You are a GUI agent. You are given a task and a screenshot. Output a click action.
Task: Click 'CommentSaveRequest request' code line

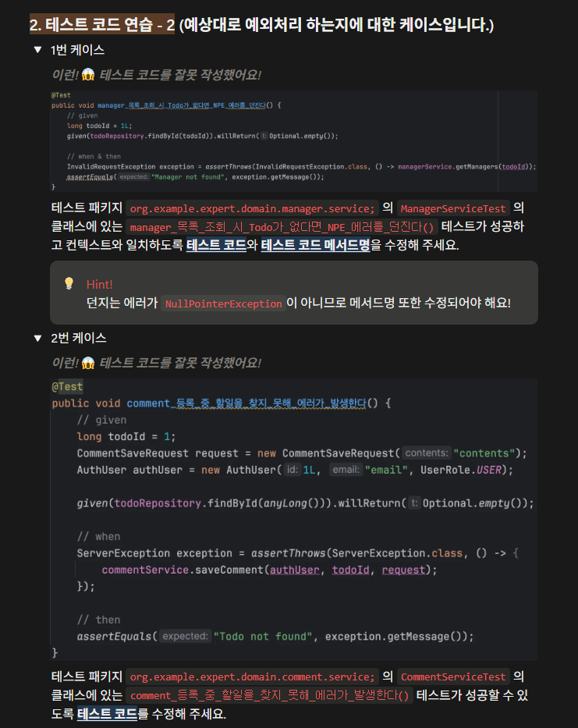302,453
